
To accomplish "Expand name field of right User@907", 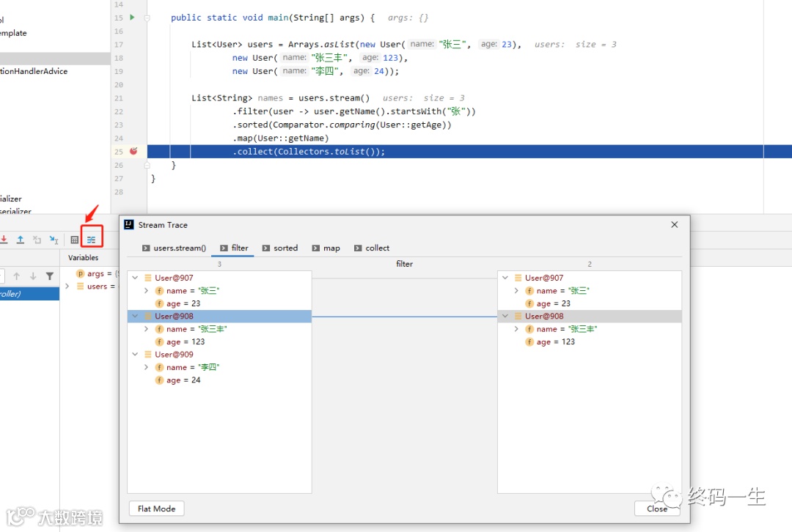I will pyautogui.click(x=516, y=291).
